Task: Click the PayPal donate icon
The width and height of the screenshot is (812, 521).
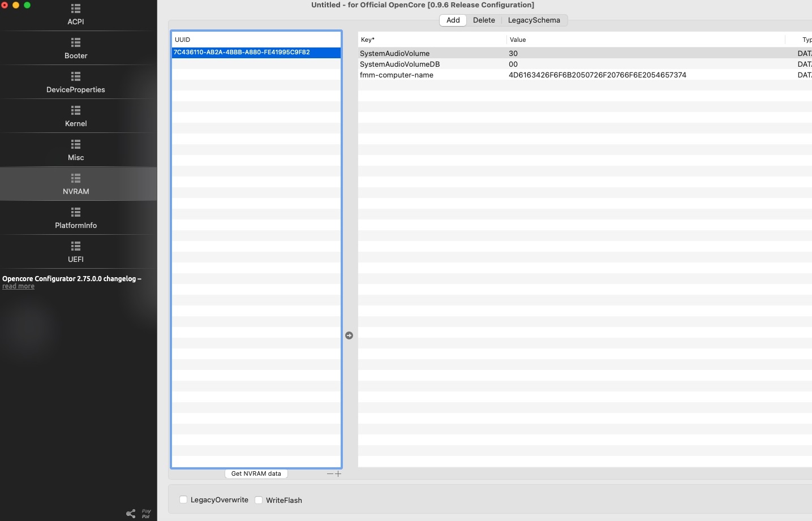Action: 146,514
